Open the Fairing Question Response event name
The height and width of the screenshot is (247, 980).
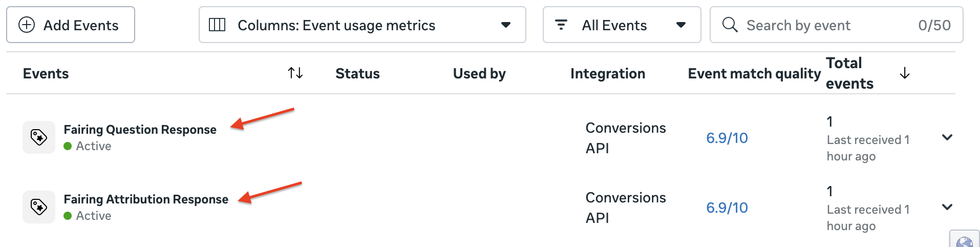140,130
